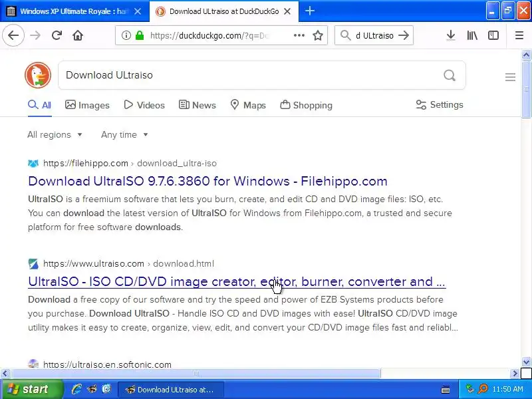Click horizontal scrollbar left arrow

pos(5,374)
